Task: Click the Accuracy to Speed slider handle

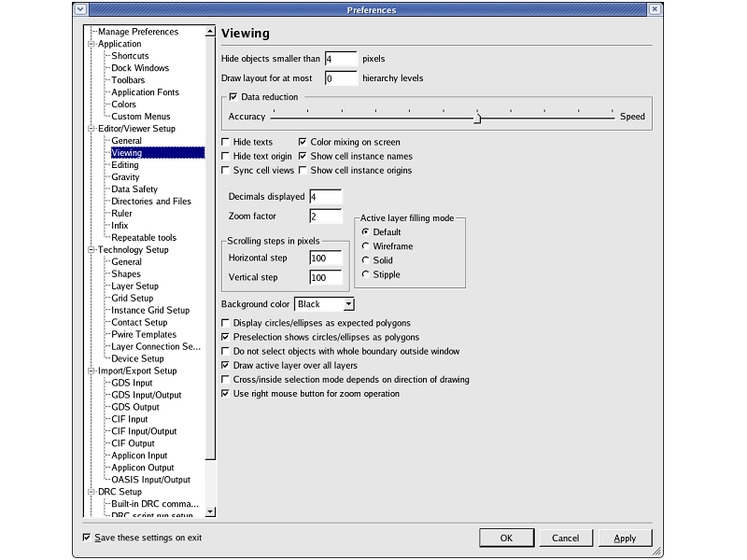Action: tap(477, 118)
